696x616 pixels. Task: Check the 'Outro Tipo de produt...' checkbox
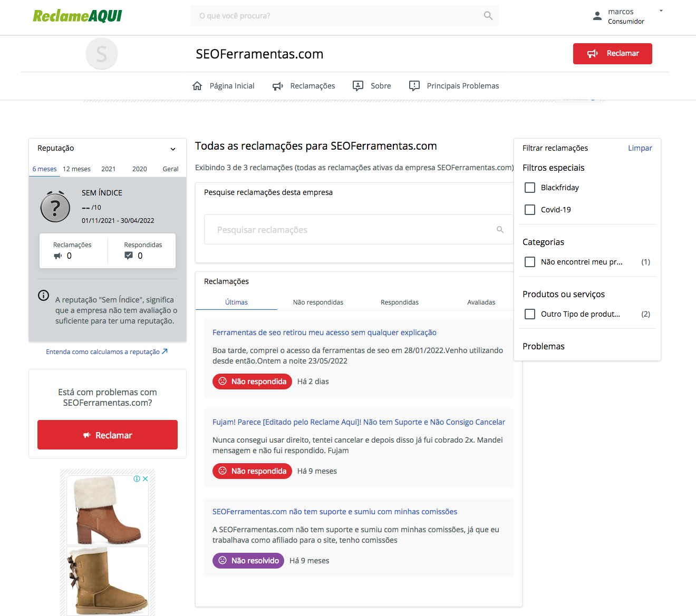click(x=530, y=314)
